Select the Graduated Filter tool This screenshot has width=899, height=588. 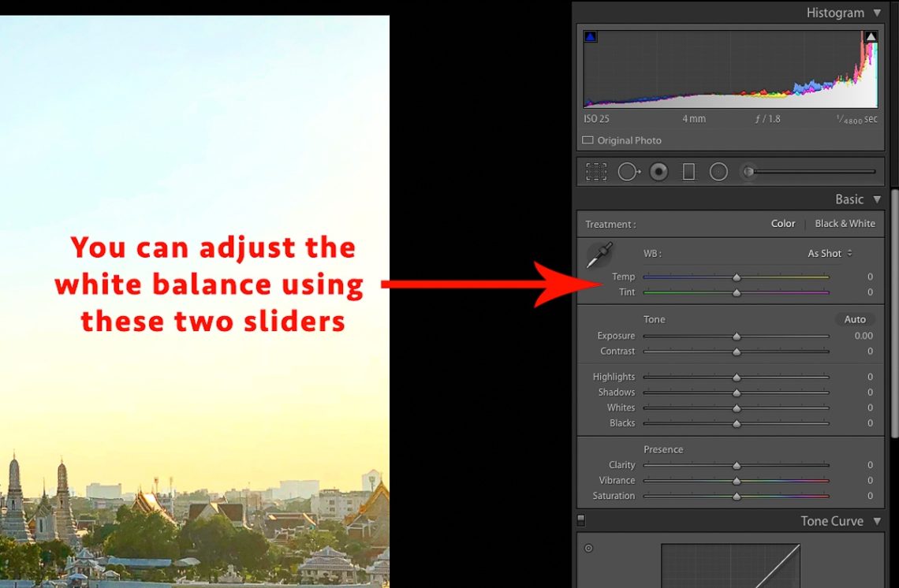688,171
